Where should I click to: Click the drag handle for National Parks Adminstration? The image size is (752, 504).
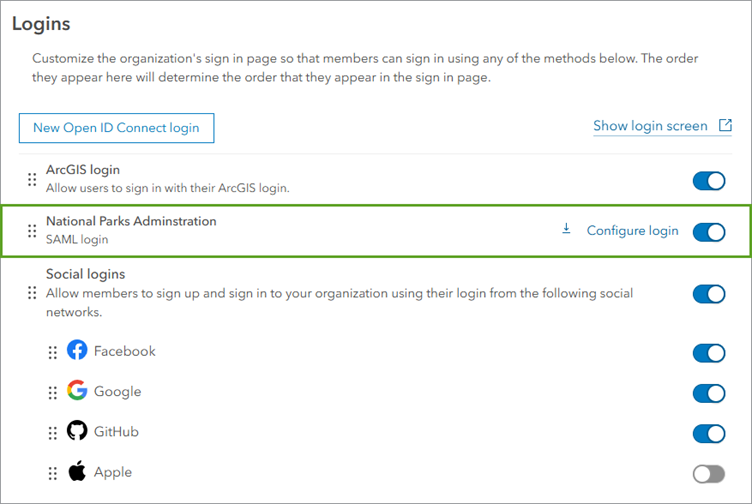click(x=32, y=231)
